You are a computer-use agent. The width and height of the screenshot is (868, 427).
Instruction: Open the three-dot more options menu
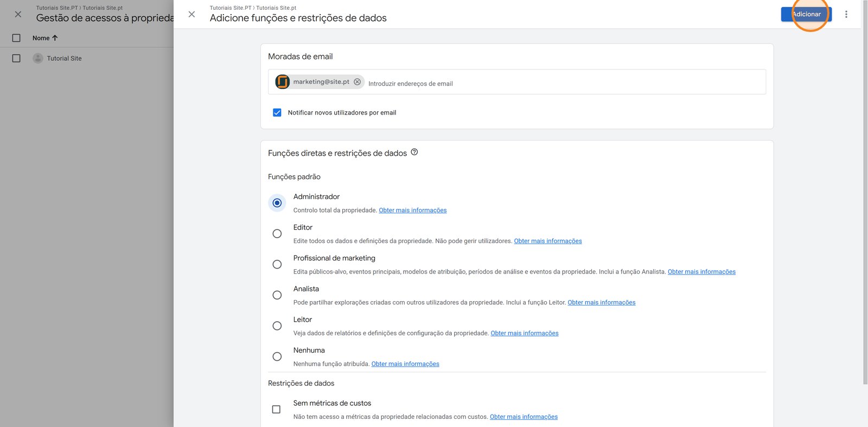846,14
